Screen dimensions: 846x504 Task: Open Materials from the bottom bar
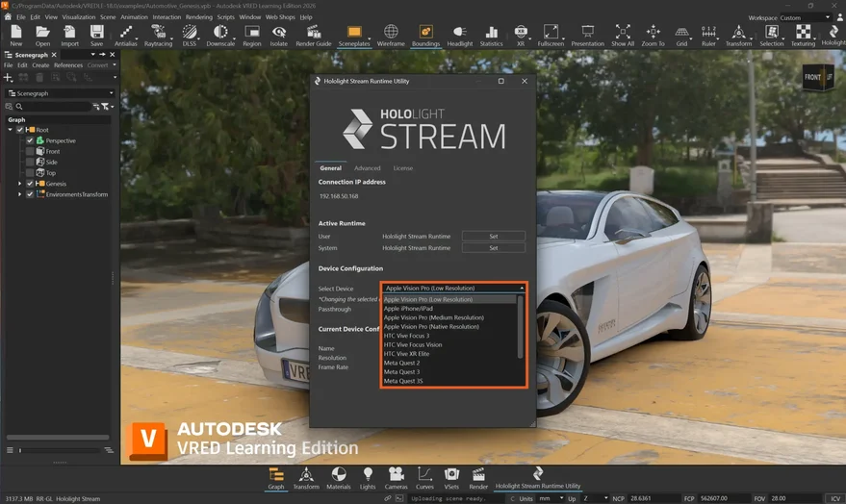[338, 478]
